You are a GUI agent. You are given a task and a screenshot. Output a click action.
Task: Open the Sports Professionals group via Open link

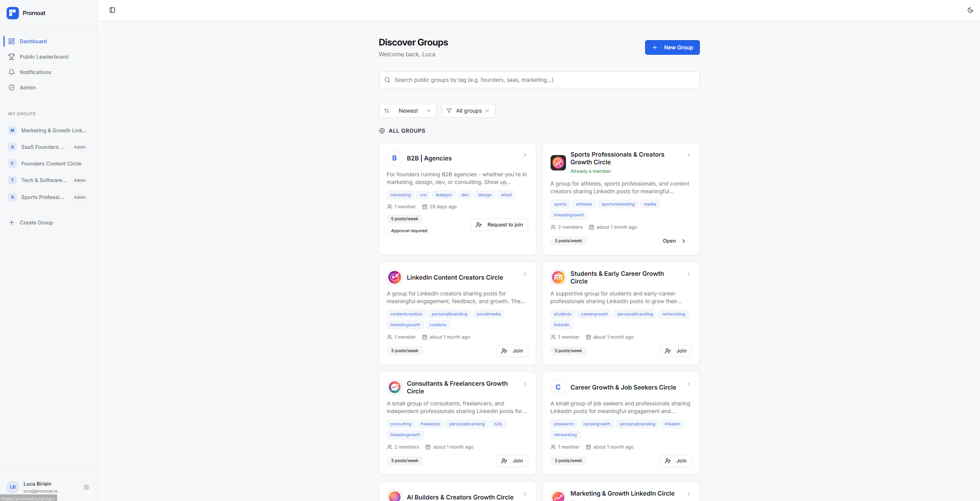(x=674, y=241)
